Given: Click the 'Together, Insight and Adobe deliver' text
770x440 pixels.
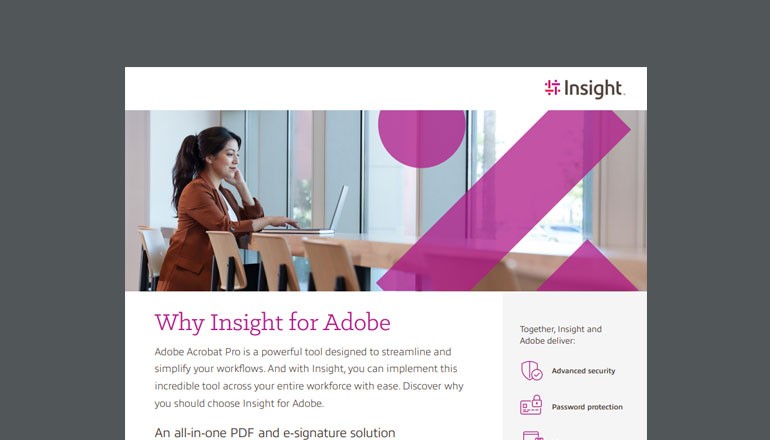Looking at the screenshot, I should [x=560, y=334].
